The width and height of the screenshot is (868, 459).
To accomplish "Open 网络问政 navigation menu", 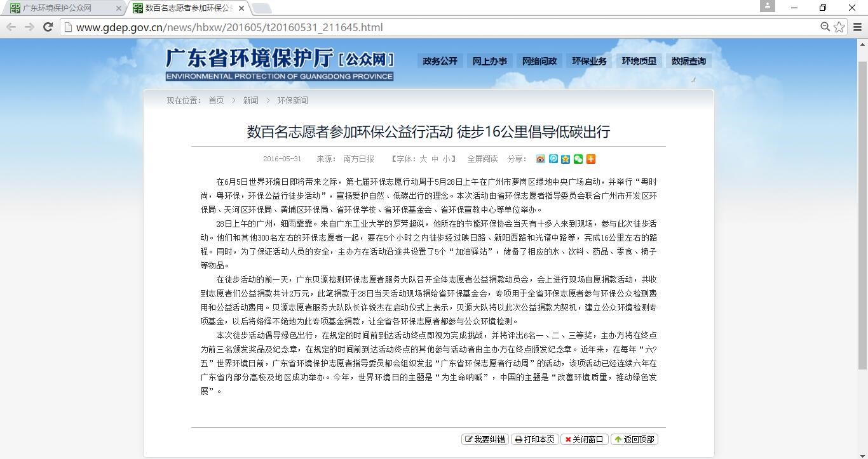I will (x=539, y=61).
